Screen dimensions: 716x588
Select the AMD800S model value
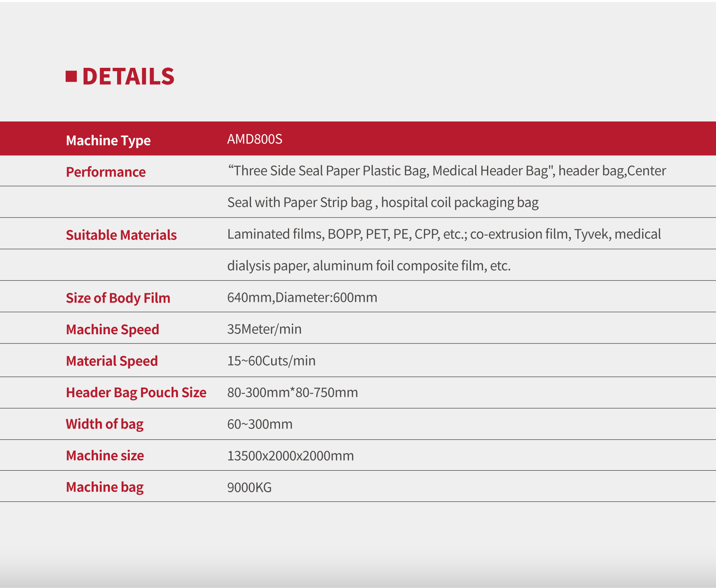255,139
